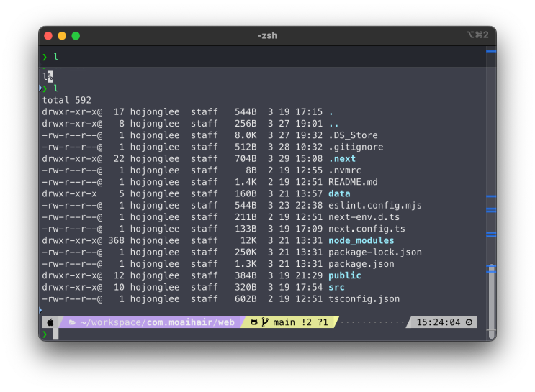Screen dimensions: 535x392
Task: Click the .gitignore file name
Action: [356, 147]
